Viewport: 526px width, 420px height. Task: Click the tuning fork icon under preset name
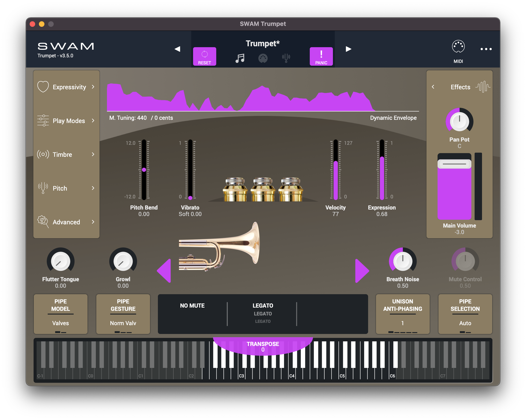(x=286, y=58)
